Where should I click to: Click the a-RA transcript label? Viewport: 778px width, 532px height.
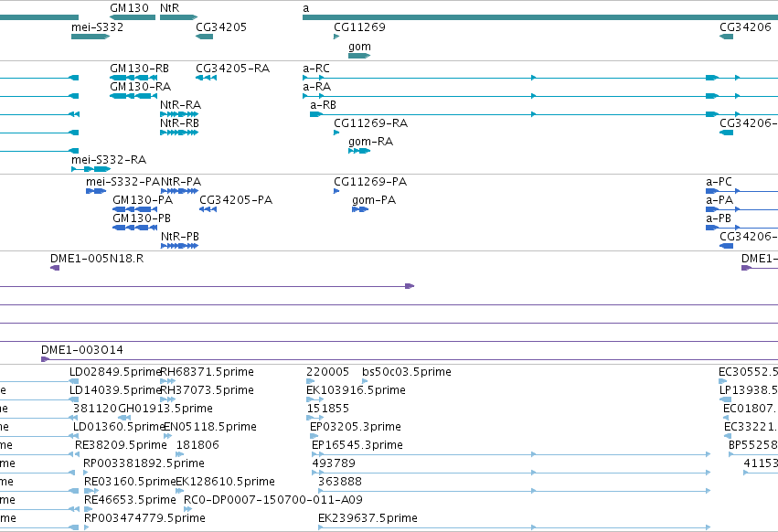coord(316,86)
